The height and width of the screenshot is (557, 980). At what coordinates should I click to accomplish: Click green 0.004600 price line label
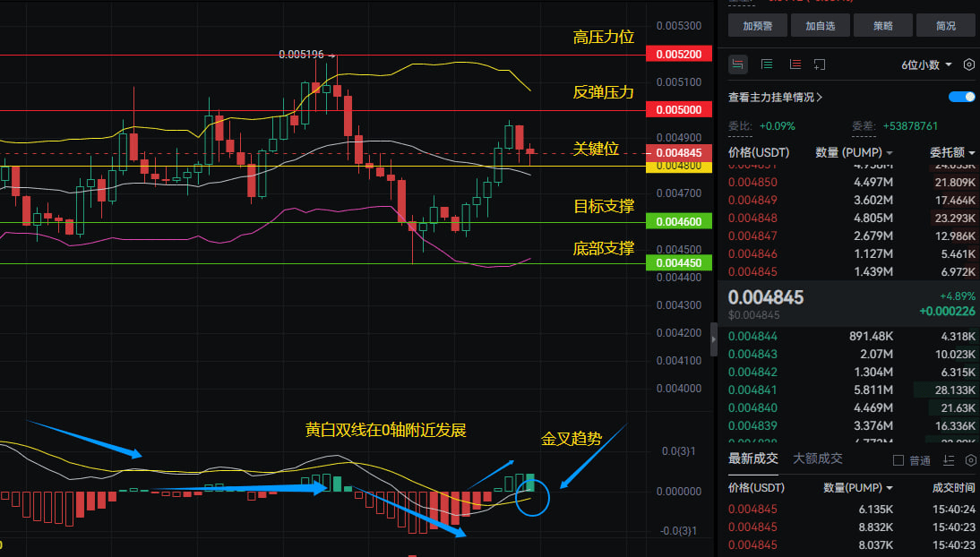tap(679, 222)
